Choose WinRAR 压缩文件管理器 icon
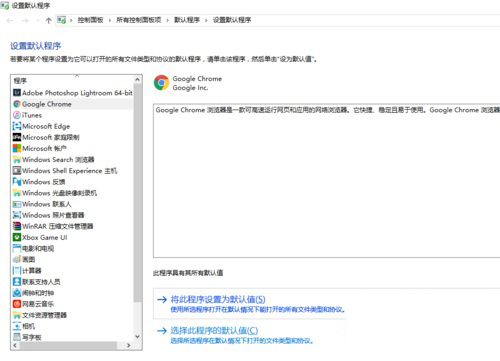 coord(17,226)
